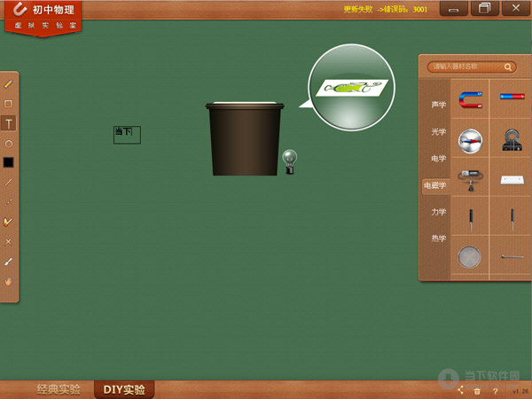Open the 电学 equipment category
The width and height of the screenshot is (532, 399).
tap(438, 159)
